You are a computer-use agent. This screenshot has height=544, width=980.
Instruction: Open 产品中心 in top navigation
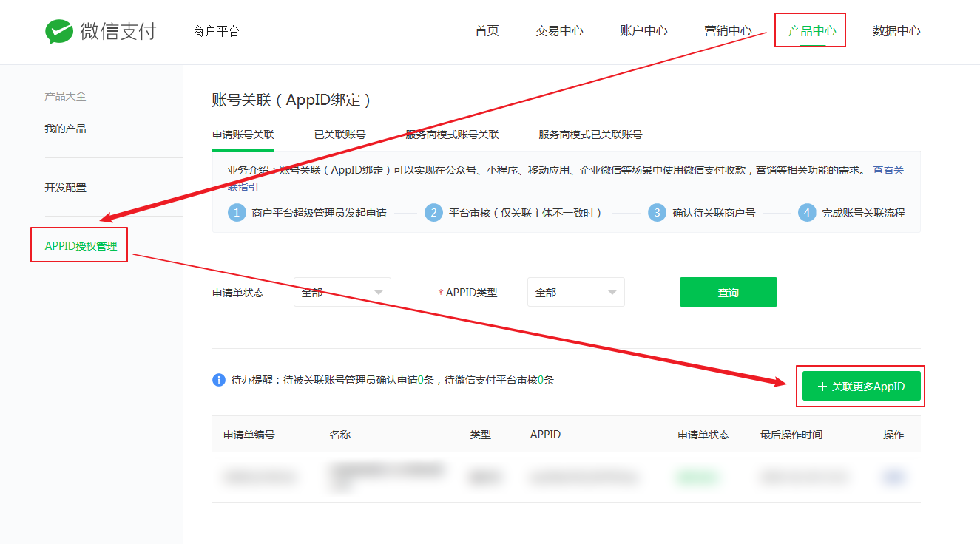point(811,31)
